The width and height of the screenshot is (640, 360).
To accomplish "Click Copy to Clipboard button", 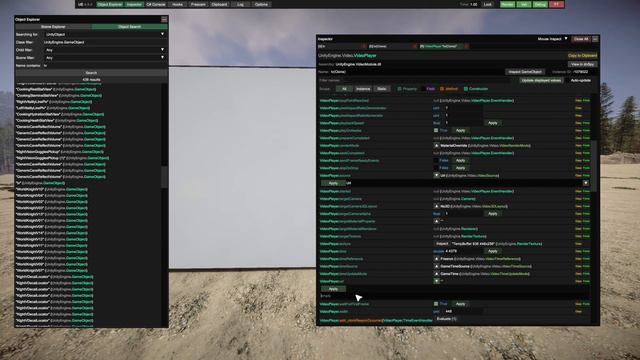I will pos(582,56).
